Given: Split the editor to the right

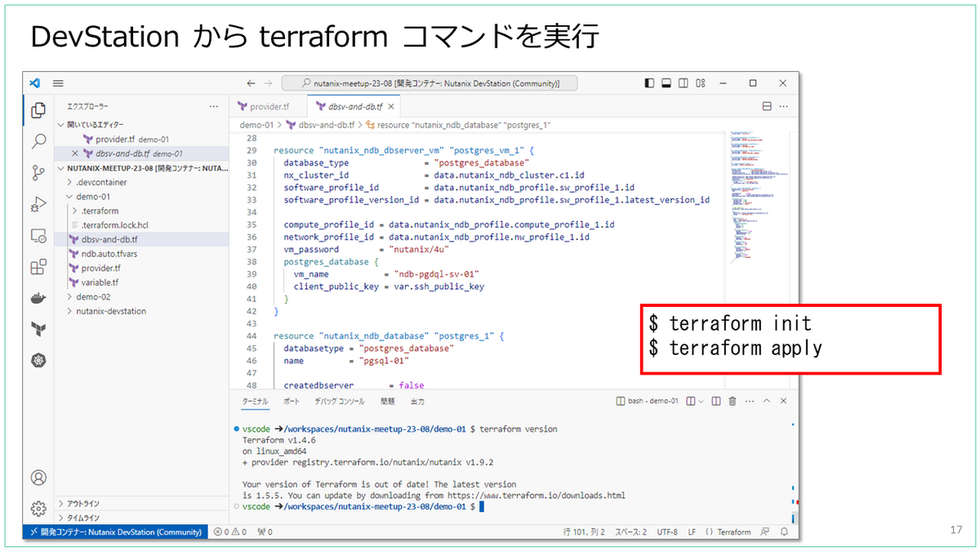Looking at the screenshot, I should tap(767, 106).
